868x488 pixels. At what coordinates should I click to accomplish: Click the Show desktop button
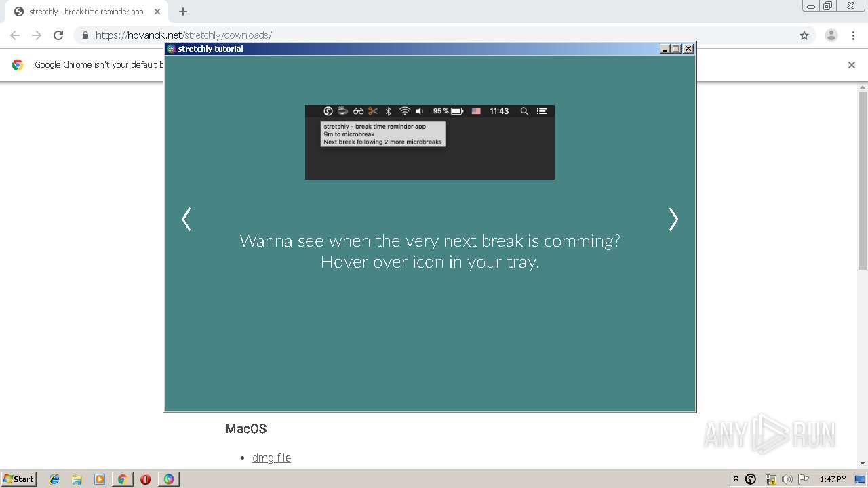(861, 479)
